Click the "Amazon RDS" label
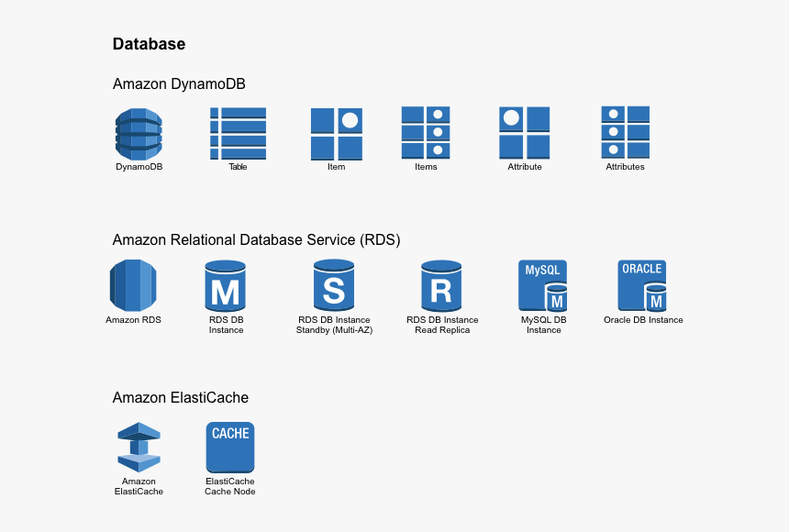Viewport: 789px width, 532px height. point(133,319)
